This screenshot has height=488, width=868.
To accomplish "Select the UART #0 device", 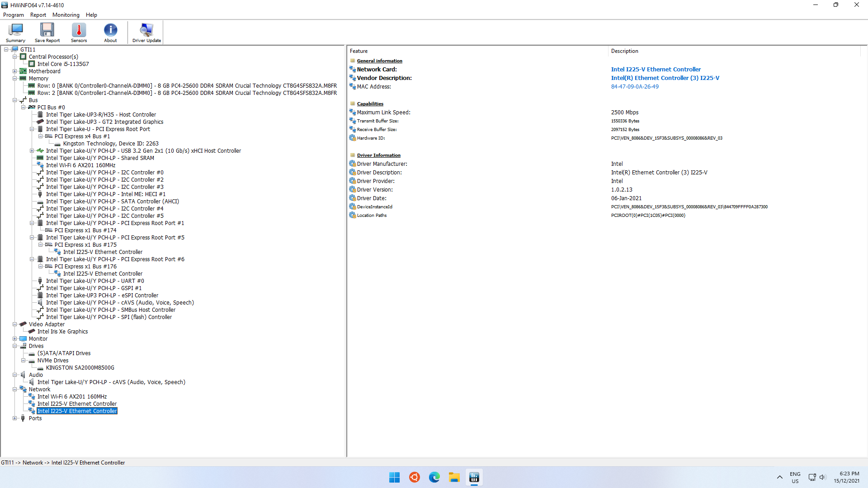I will [95, 281].
